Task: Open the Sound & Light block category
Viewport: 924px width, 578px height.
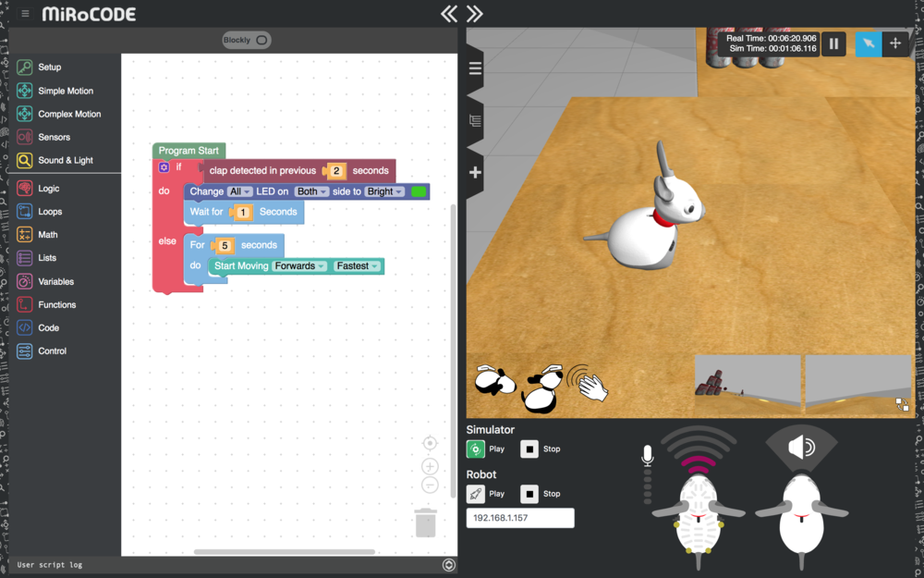Action: 65,160
